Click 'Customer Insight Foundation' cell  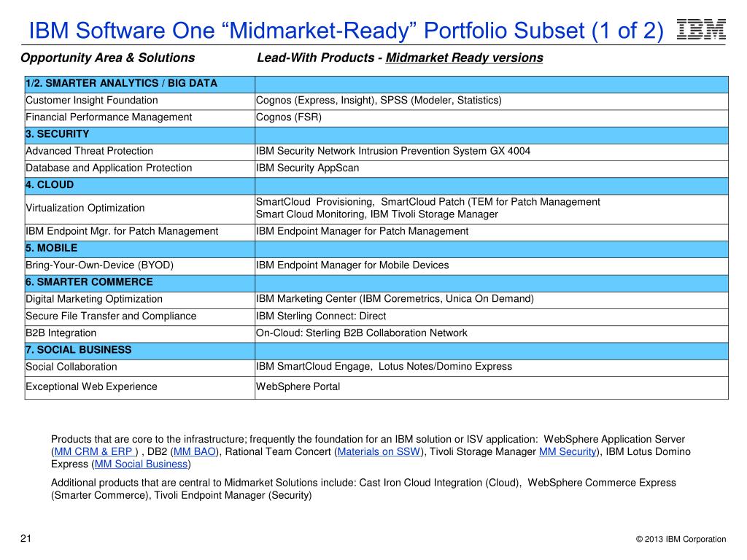pyautogui.click(x=139, y=101)
